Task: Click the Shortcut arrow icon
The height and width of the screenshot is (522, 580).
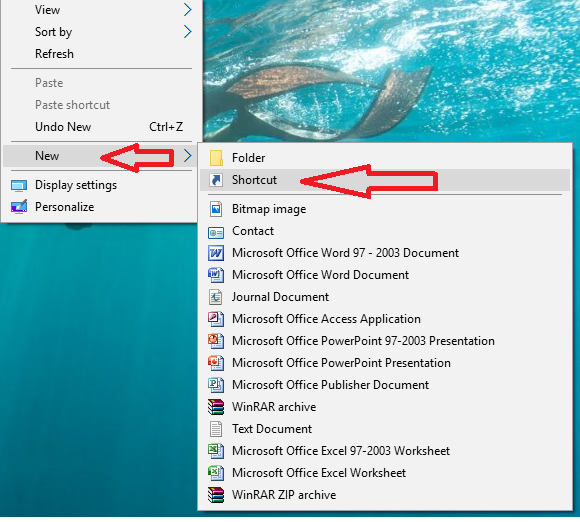Action: [216, 180]
